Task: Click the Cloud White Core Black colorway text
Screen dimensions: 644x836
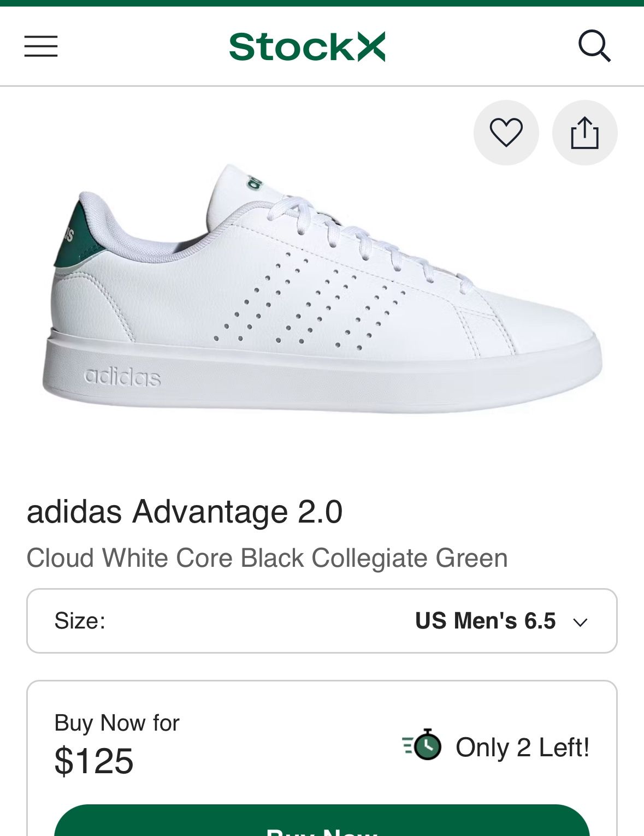Action: pos(267,558)
